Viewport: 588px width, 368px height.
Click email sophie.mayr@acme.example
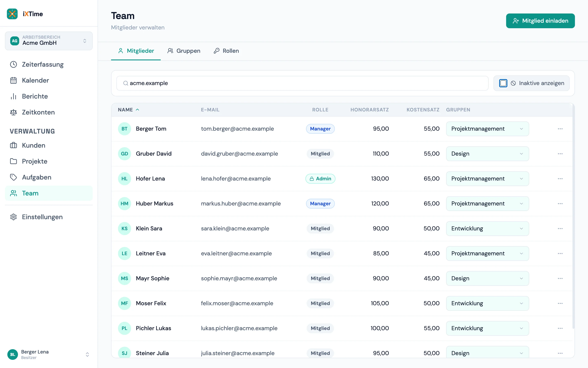tap(239, 278)
